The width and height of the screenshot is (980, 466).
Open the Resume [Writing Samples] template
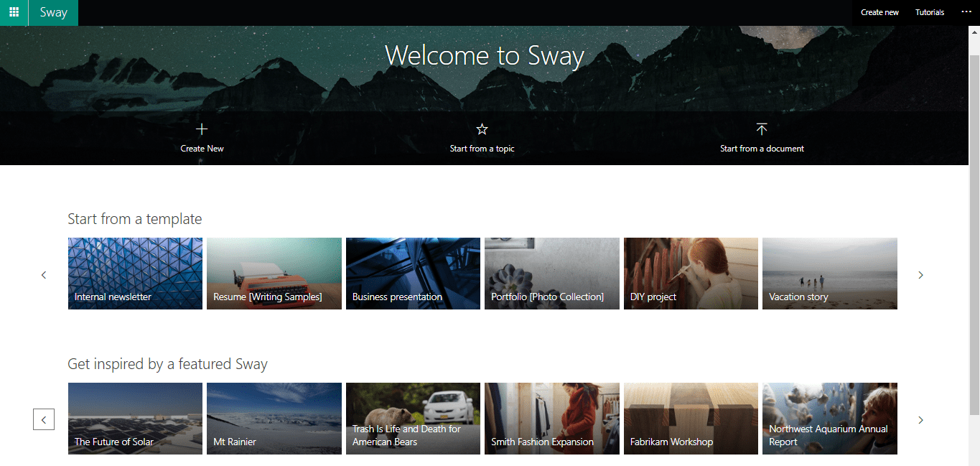point(274,274)
